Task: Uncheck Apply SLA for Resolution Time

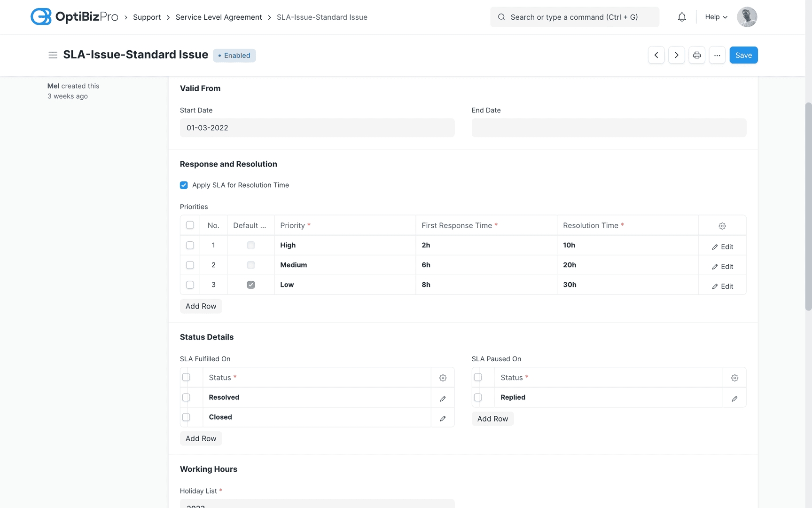Action: tap(184, 185)
